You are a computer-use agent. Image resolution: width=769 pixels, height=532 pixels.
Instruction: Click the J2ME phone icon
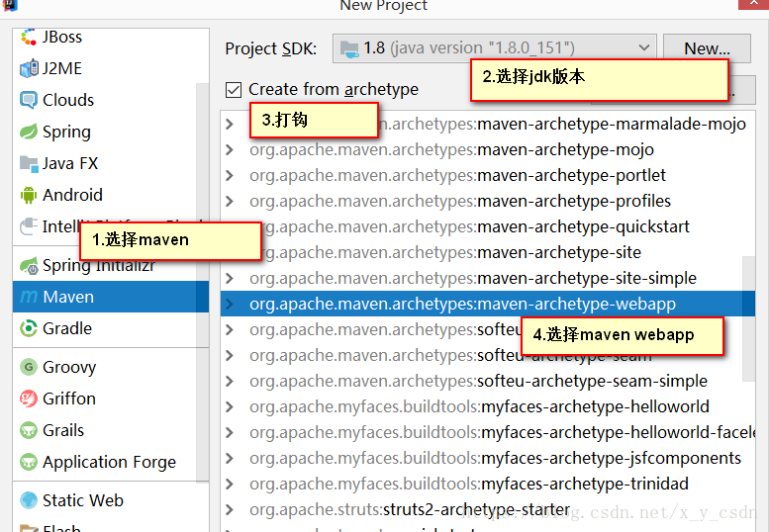tap(29, 68)
